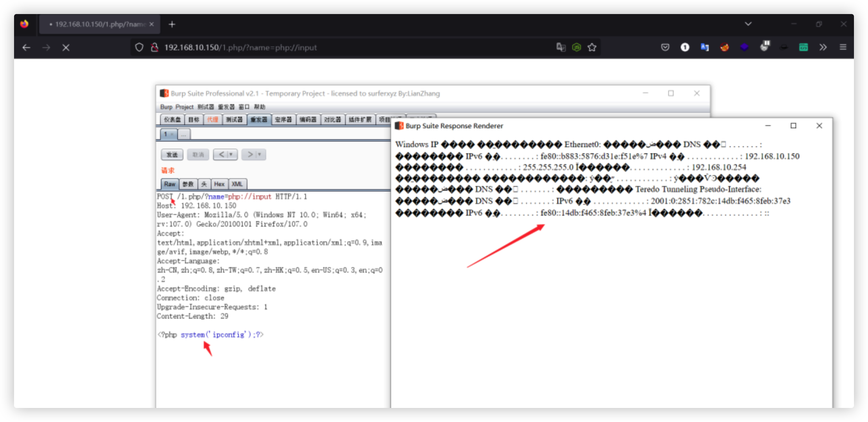
Task: Bookmark this page with star icon
Action: (x=592, y=47)
